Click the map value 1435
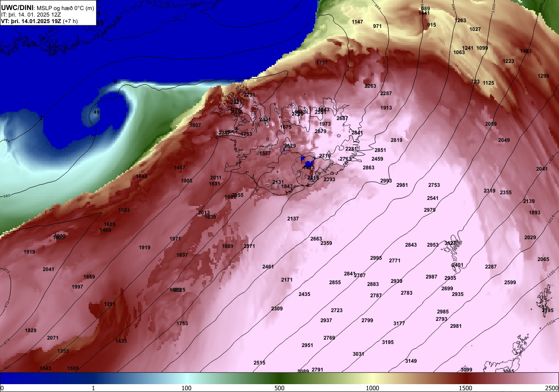The image size is (559, 392). [x=121, y=341]
